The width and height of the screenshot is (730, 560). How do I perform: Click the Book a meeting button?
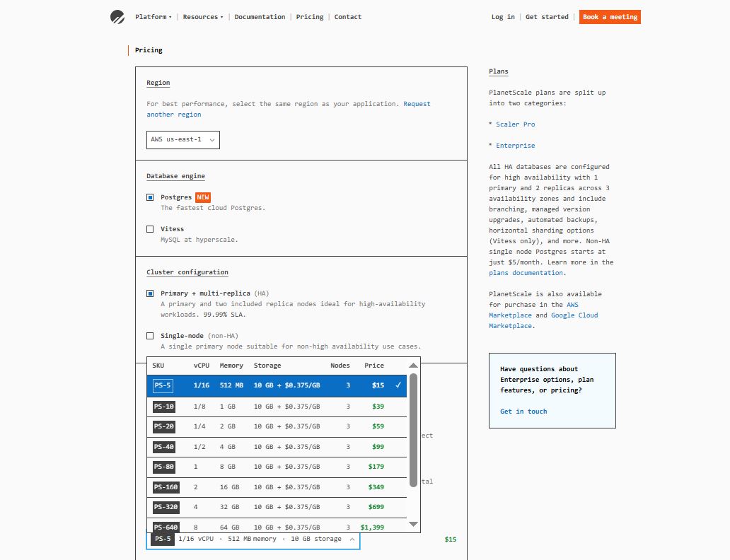609,17
